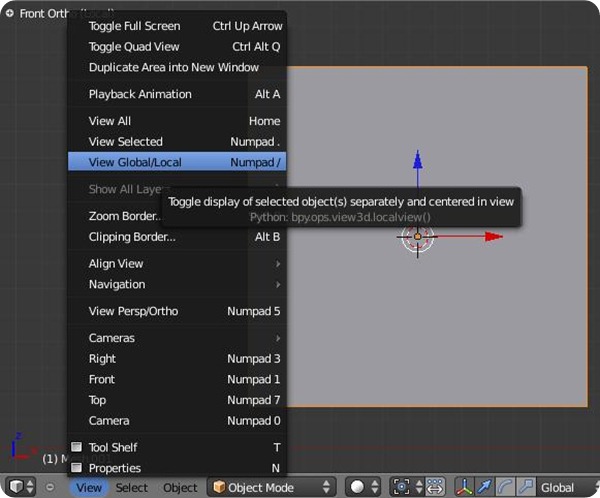This screenshot has height=498, width=600.
Task: Expand the Align View submenu
Action: [x=177, y=263]
